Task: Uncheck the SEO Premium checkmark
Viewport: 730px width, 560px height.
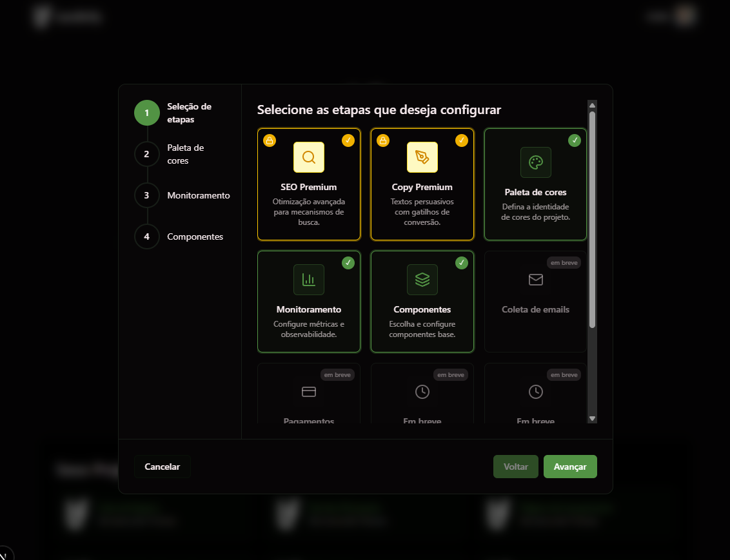Action: (348, 140)
